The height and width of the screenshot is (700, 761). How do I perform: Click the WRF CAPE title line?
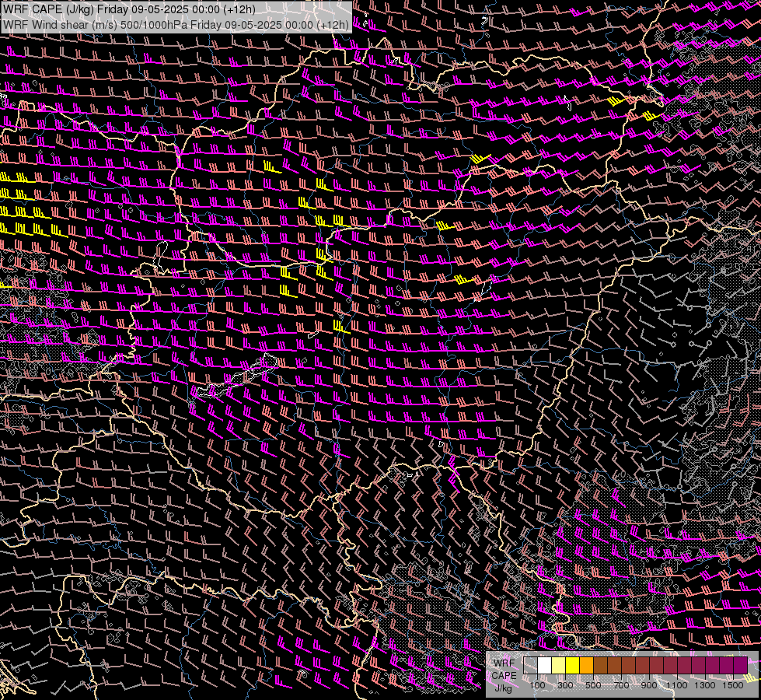pyautogui.click(x=129, y=9)
